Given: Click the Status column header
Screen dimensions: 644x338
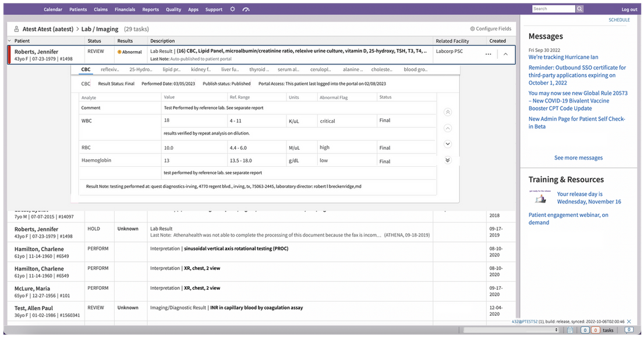Looking at the screenshot, I should 94,41.
